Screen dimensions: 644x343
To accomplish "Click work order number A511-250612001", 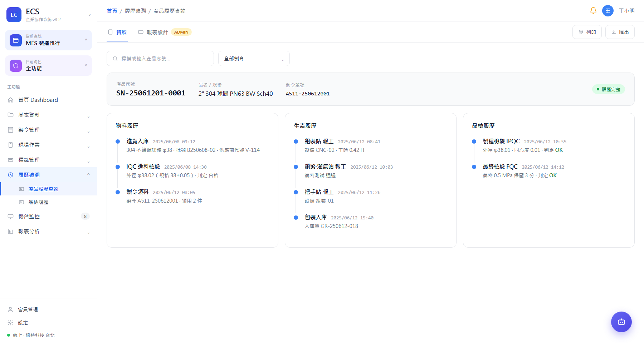I will tap(308, 94).
